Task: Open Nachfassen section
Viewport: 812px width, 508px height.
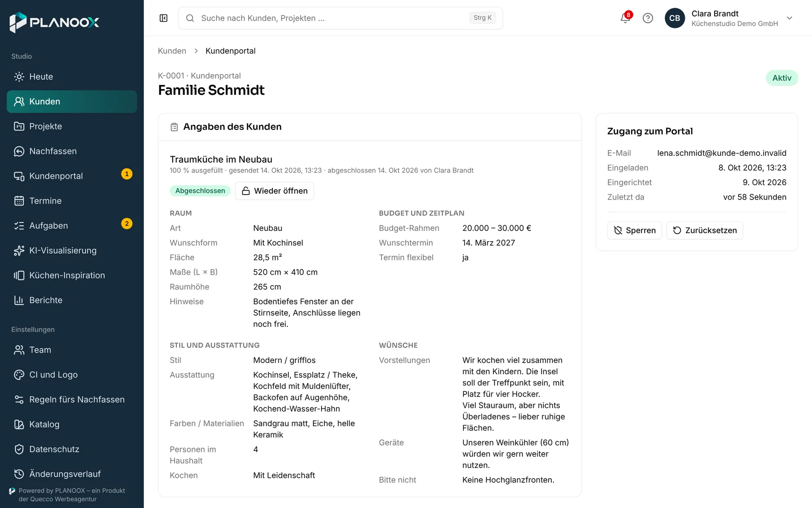Action: click(x=72, y=151)
